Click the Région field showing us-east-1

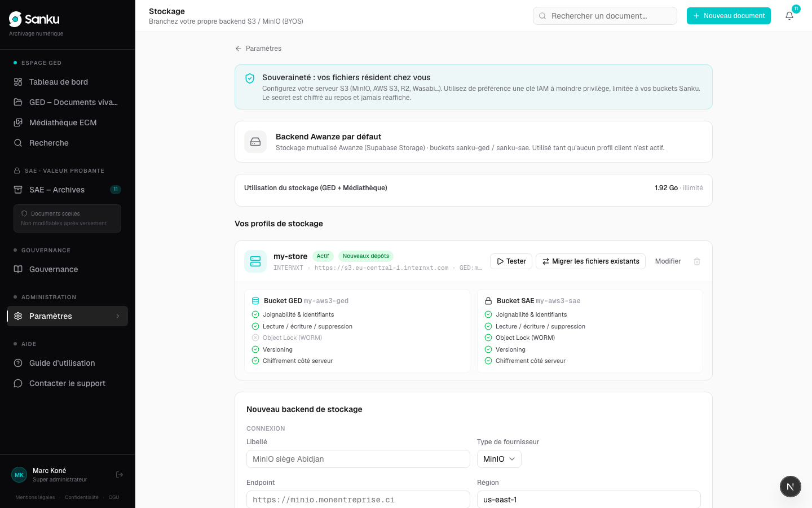pyautogui.click(x=589, y=500)
